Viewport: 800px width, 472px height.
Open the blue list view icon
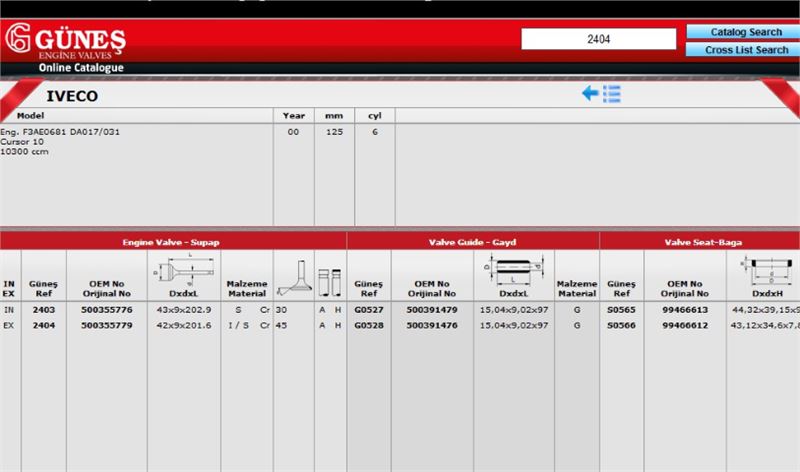tap(611, 94)
